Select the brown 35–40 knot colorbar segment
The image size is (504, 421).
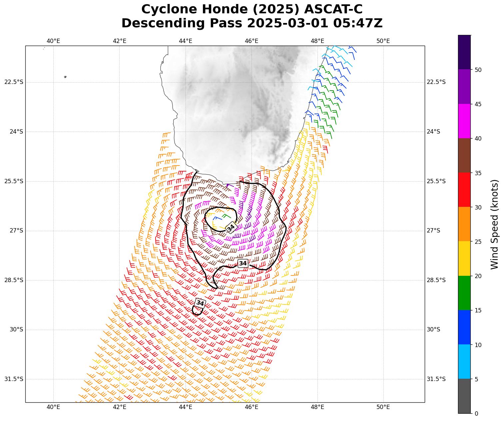tap(464, 155)
